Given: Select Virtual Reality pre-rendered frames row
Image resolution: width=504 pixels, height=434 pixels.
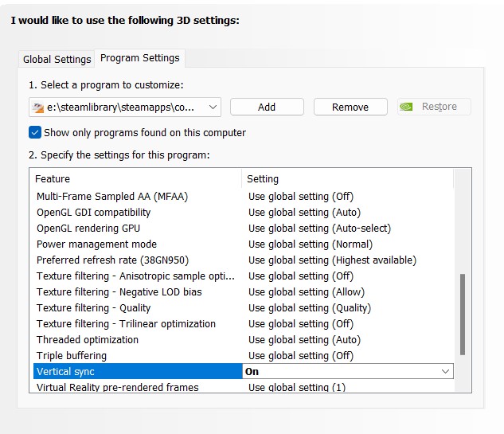Looking at the screenshot, I should coord(118,387).
